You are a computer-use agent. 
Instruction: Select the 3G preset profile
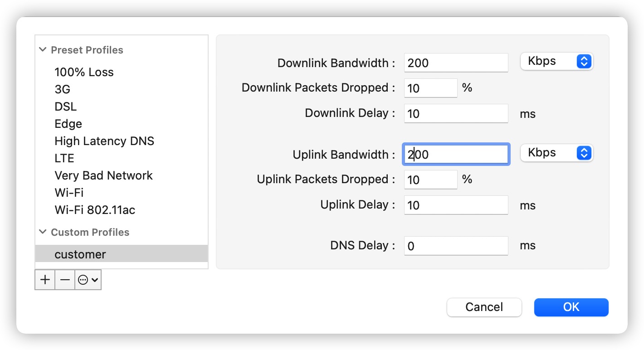pos(63,89)
